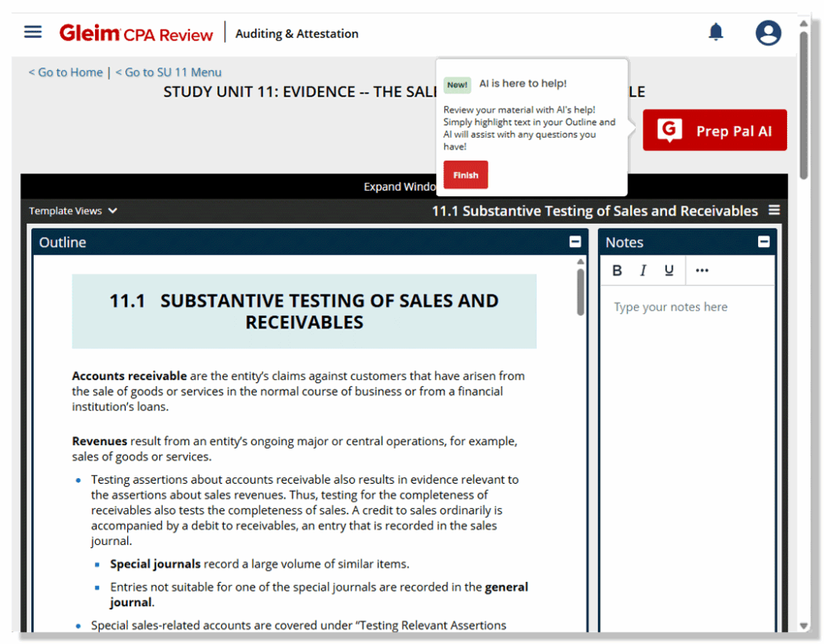
Task: Launch the Prep Pal AI assistant
Action: (714, 130)
